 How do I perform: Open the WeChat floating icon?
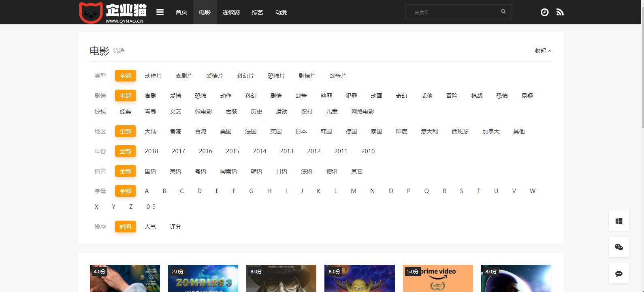tap(618, 247)
